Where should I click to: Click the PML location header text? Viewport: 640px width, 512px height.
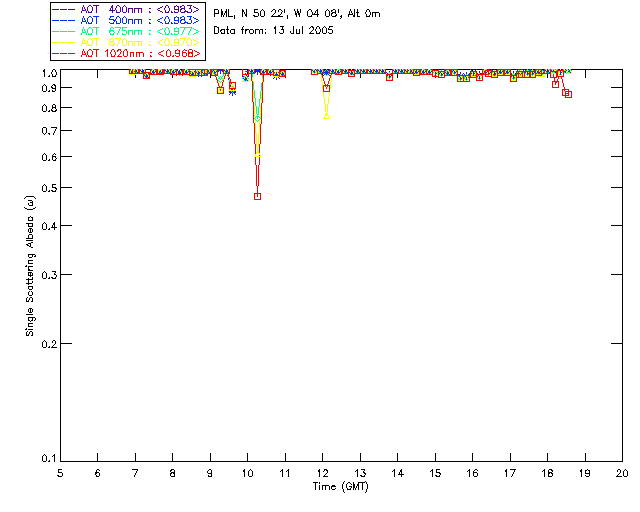click(x=297, y=14)
